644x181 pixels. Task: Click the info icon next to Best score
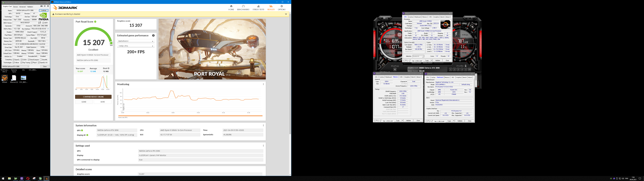coord(108,68)
